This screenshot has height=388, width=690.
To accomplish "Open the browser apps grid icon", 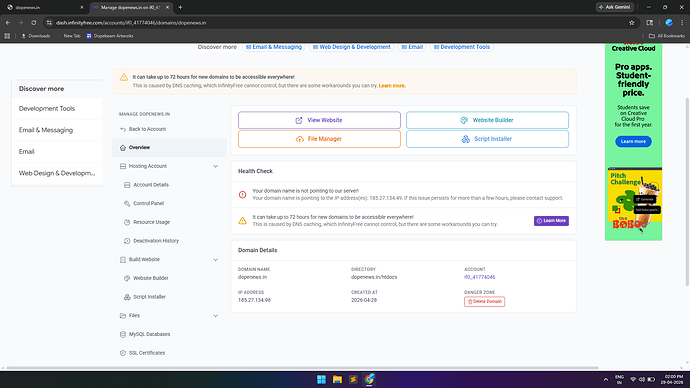I will click(x=7, y=36).
